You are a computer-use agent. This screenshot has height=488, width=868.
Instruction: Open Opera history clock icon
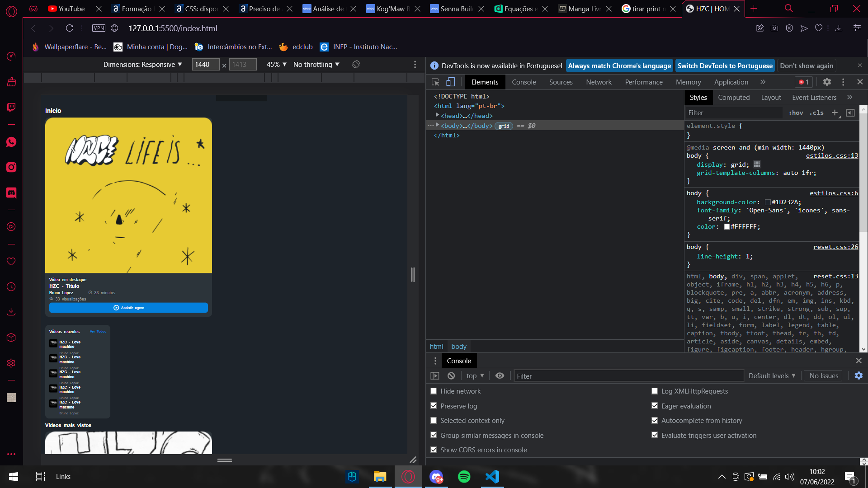pos(11,287)
